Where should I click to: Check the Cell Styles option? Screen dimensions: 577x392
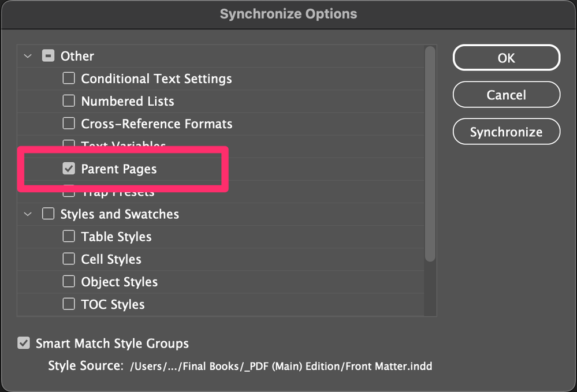[x=69, y=259]
